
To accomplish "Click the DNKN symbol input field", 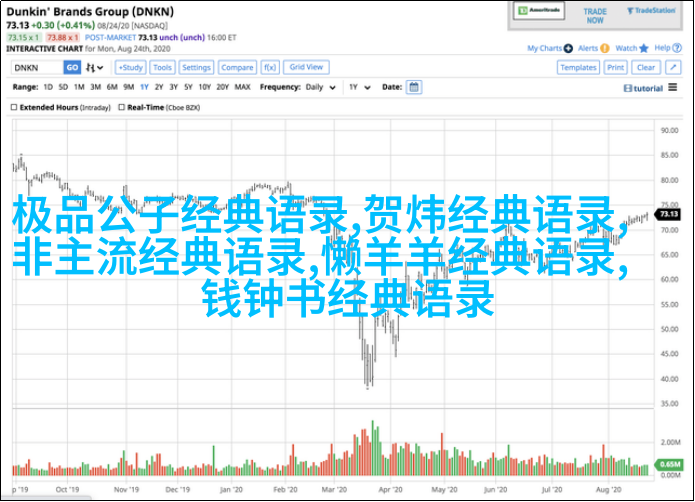I will point(37,68).
